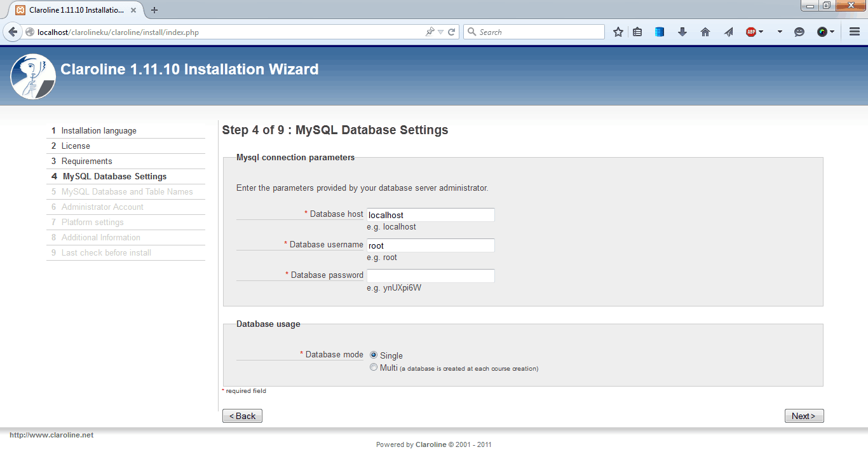This screenshot has width=868, height=454.
Task: Open the Adblock Plus dropdown arrow
Action: point(760,31)
